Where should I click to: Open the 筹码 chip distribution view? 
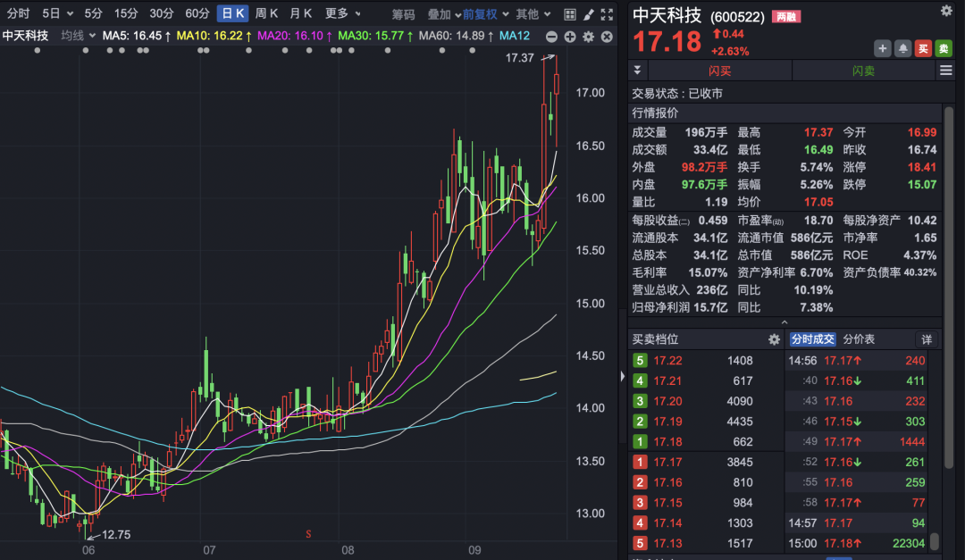click(x=403, y=14)
